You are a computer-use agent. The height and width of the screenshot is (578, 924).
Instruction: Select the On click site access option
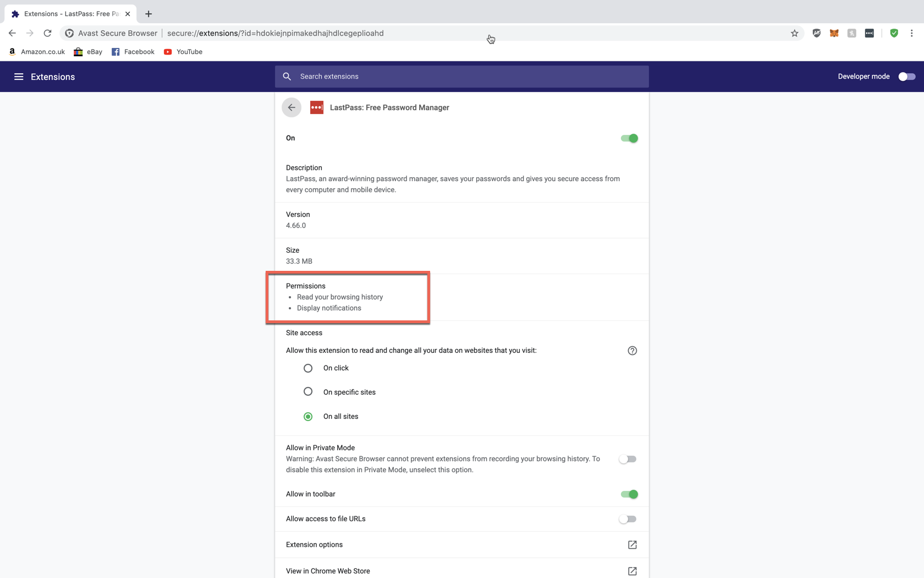click(x=308, y=368)
